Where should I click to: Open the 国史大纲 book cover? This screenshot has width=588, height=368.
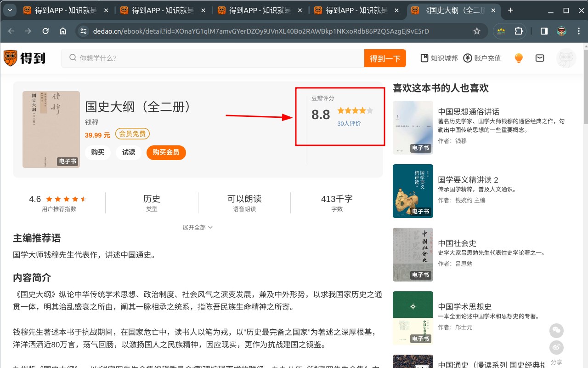click(51, 129)
